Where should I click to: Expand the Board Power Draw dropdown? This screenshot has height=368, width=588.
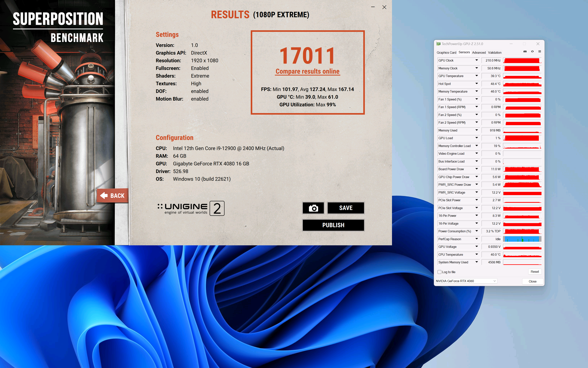[477, 169]
